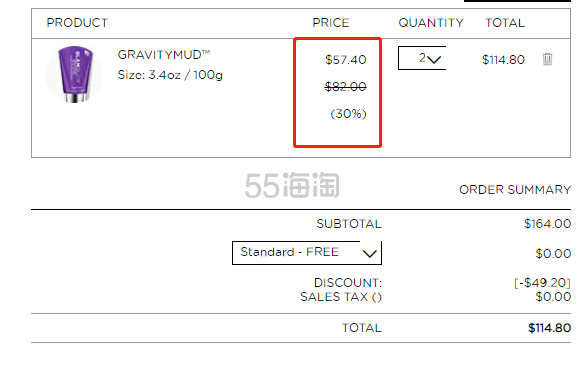Click the SALES TAX label
This screenshot has width=585, height=370.
point(341,297)
